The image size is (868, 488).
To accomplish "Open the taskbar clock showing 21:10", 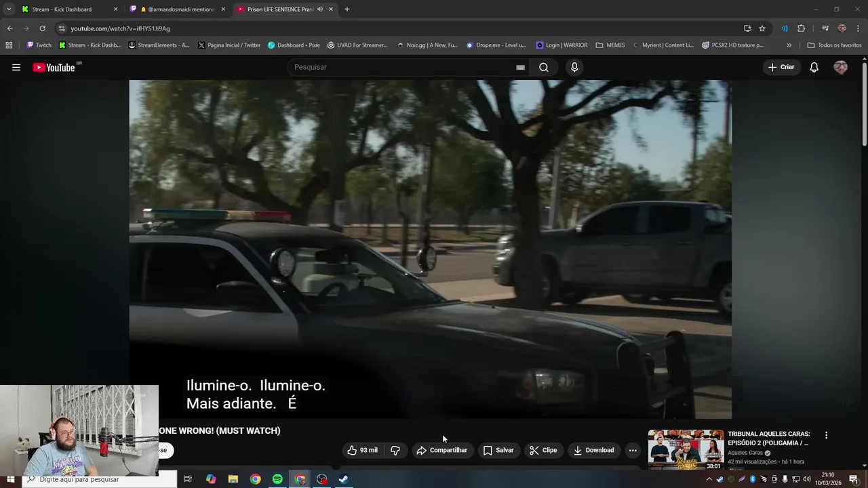I will click(828, 479).
